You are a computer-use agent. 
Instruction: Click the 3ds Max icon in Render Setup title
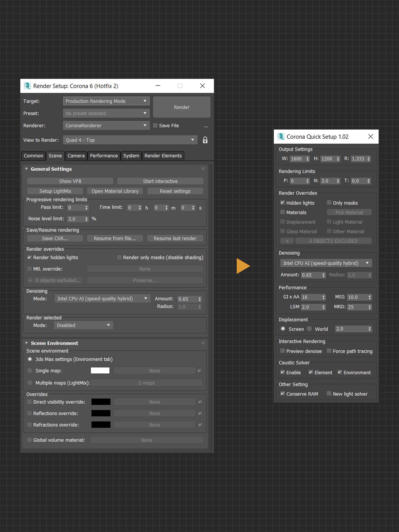pyautogui.click(x=27, y=86)
